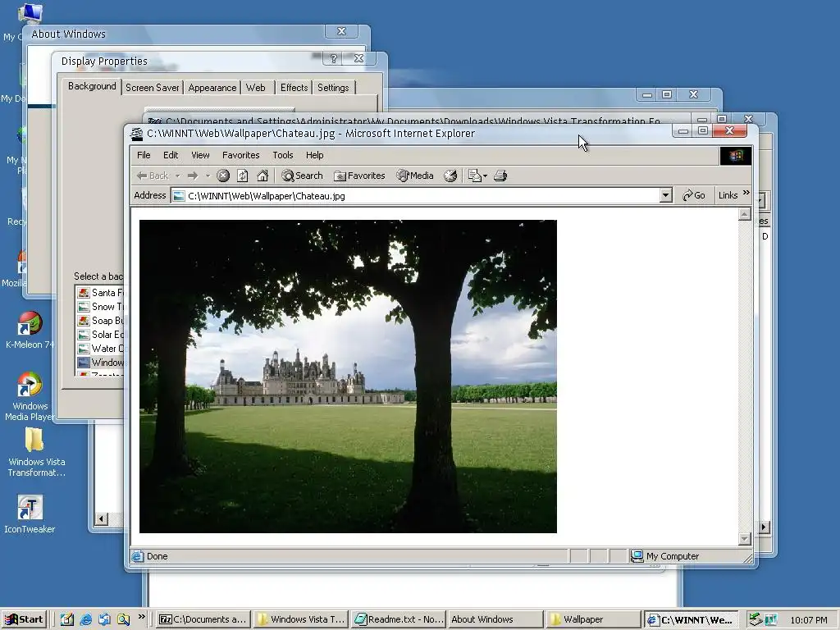Open the Search pane in Internet Explorer
Screen dimensions: 840x630
[303, 176]
